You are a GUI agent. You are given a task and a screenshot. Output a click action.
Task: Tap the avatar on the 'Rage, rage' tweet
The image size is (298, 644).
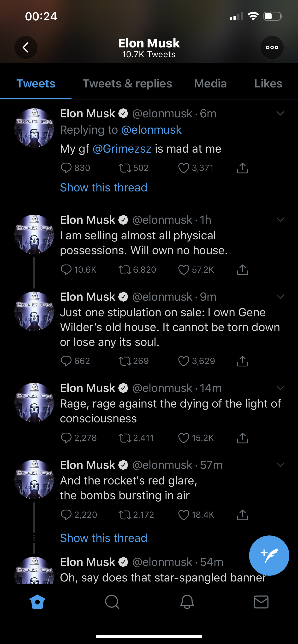click(x=34, y=402)
